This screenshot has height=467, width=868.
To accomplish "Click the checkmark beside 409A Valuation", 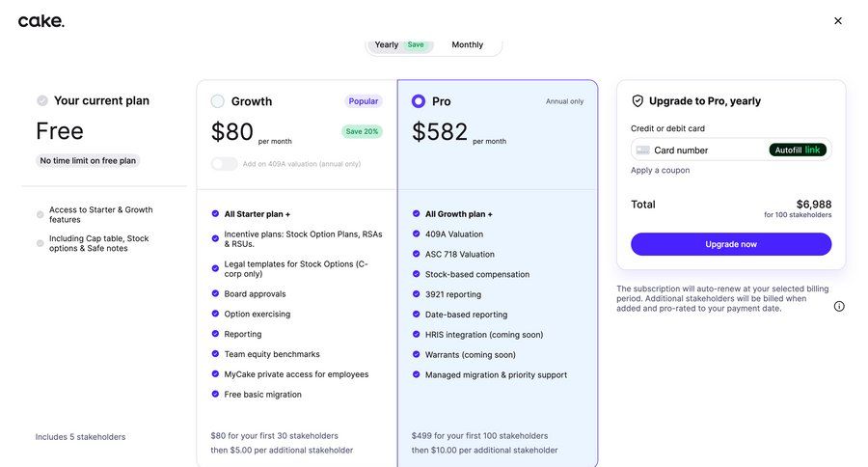I will click(417, 234).
